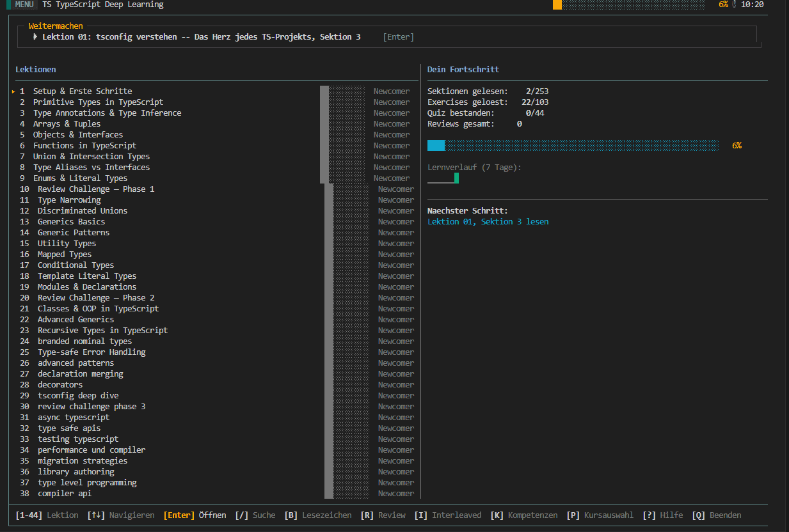
Task: Select lesson 4 Arrays & Tuples
Action: pos(214,124)
